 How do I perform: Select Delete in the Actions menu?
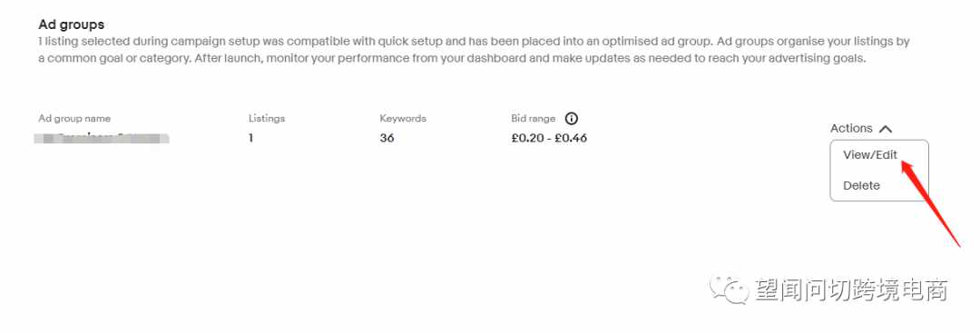861,186
